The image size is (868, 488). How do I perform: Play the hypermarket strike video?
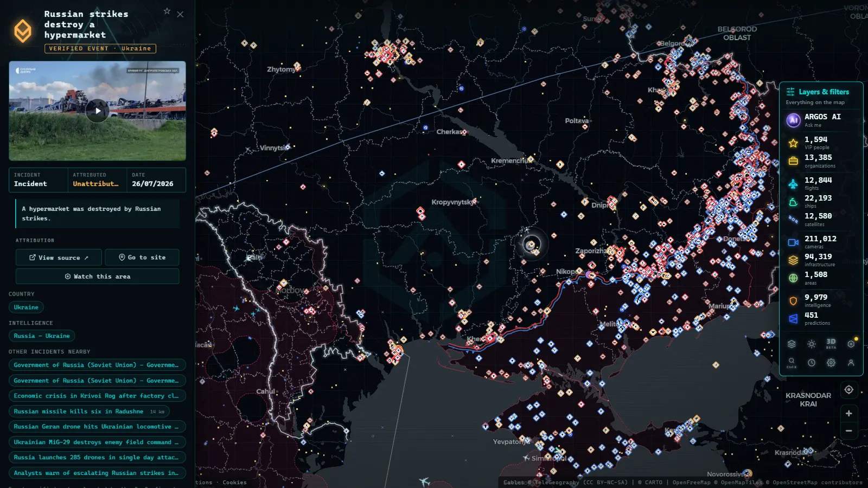[x=98, y=111]
